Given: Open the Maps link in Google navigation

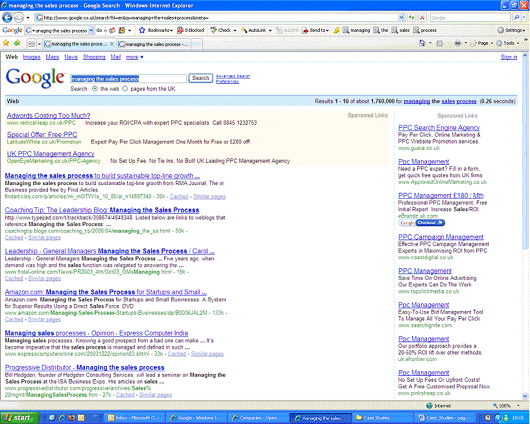Looking at the screenshot, I should pos(52,57).
